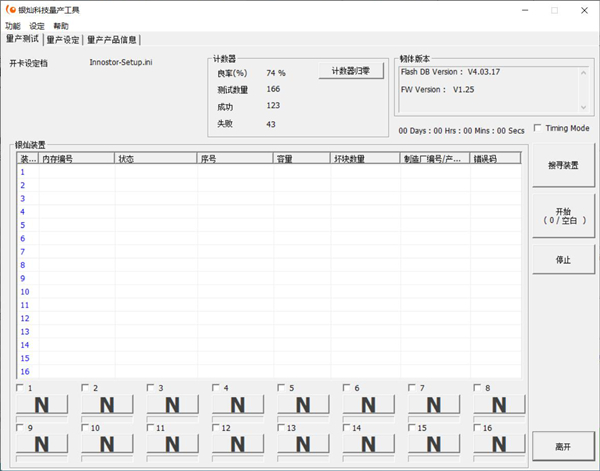Select the N status button for slot 9
This screenshot has width=600, height=471.
(x=41, y=444)
